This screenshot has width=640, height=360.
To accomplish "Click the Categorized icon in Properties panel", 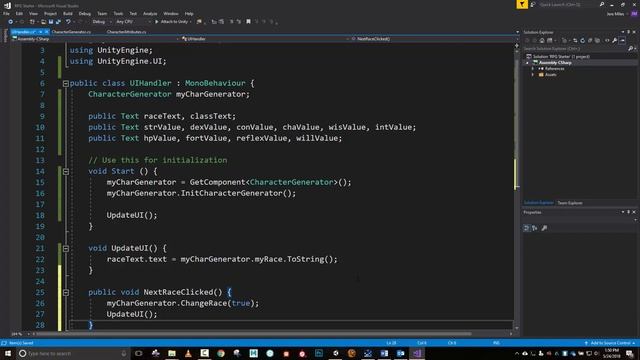I will 527,228.
